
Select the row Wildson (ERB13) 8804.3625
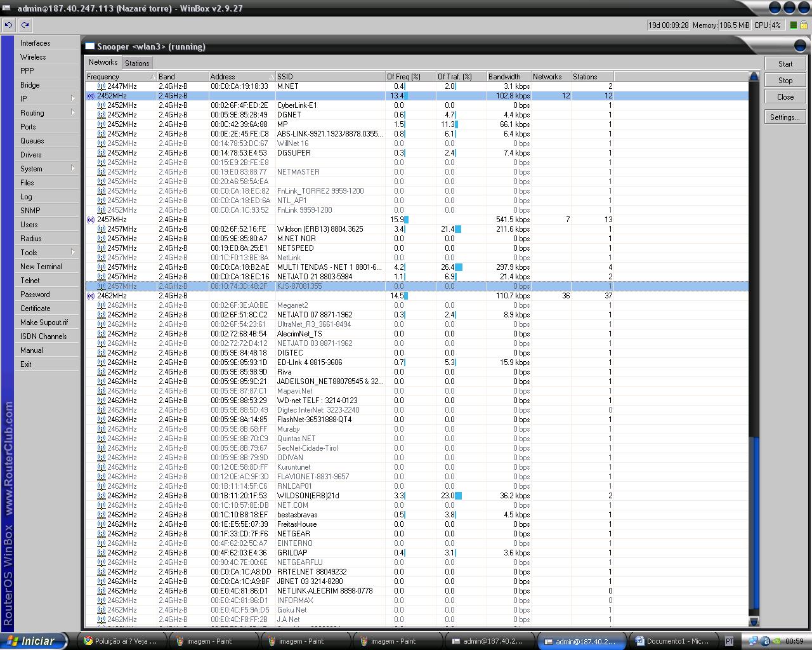click(417, 229)
